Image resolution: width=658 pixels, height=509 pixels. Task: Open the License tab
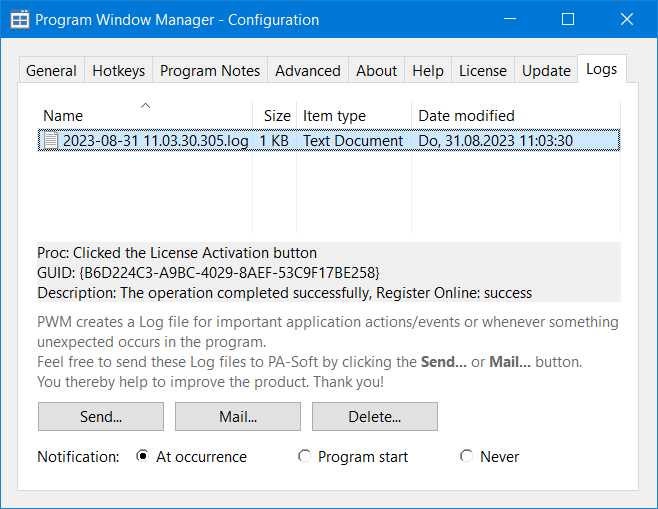click(x=483, y=71)
